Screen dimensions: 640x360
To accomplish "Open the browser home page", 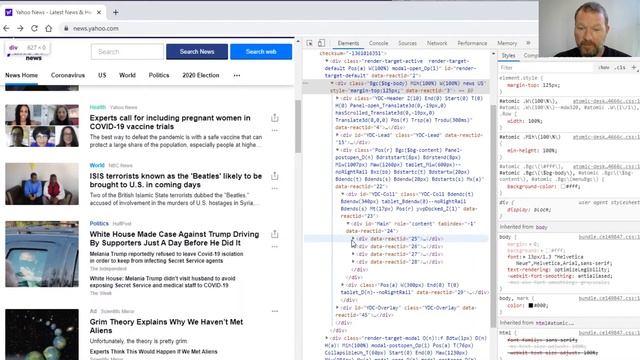I will click(49, 28).
